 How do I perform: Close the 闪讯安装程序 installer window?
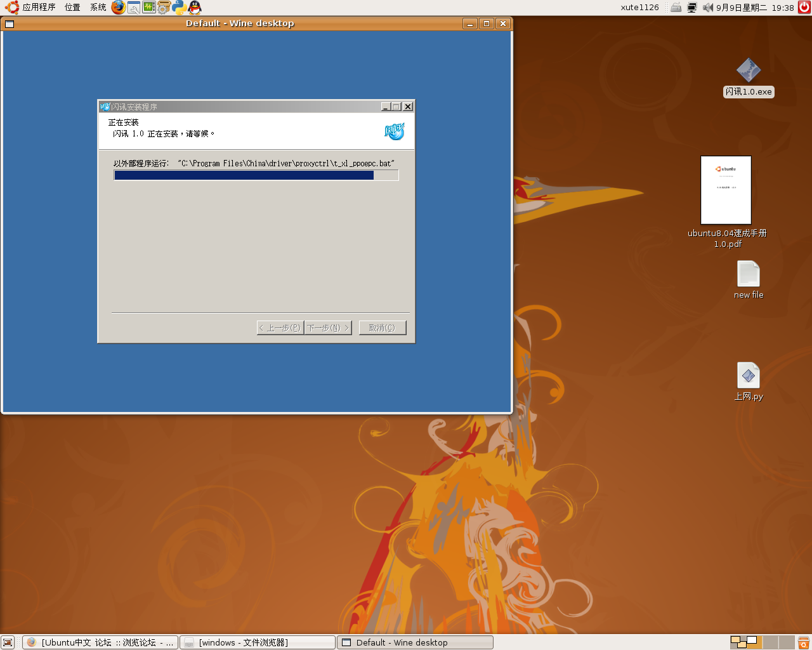coord(408,107)
